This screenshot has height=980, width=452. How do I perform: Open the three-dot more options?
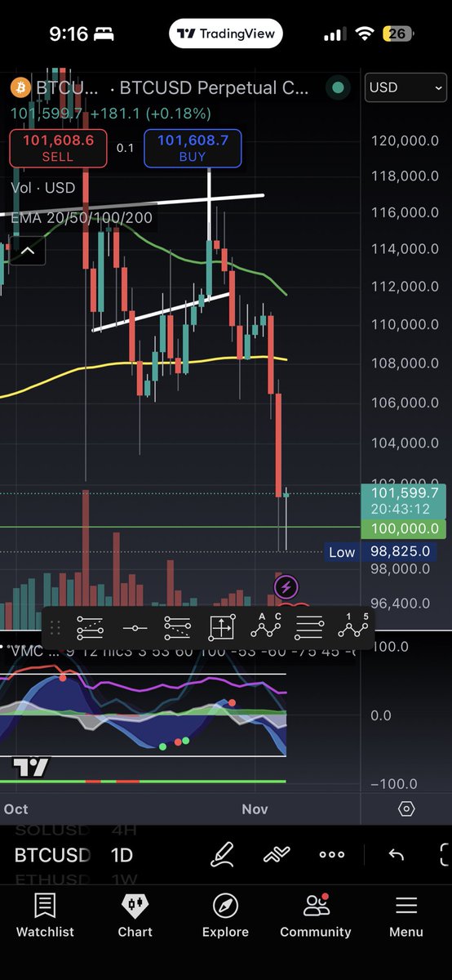[x=332, y=855]
